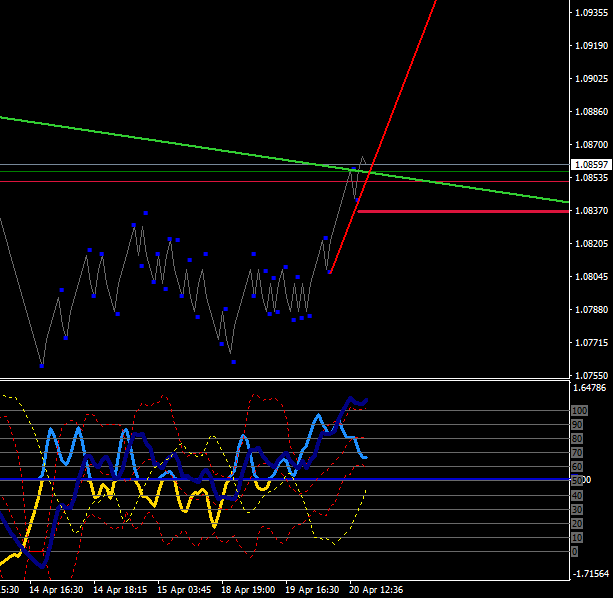The width and height of the screenshot is (613, 598).
Task: Click the current price label 1.08597
Action: [591, 165]
